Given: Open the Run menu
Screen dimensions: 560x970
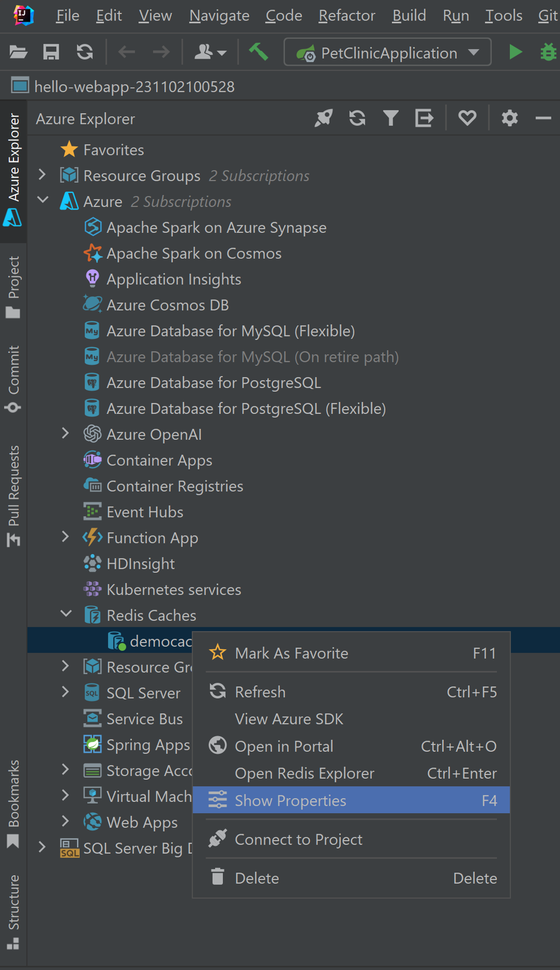Looking at the screenshot, I should point(456,16).
